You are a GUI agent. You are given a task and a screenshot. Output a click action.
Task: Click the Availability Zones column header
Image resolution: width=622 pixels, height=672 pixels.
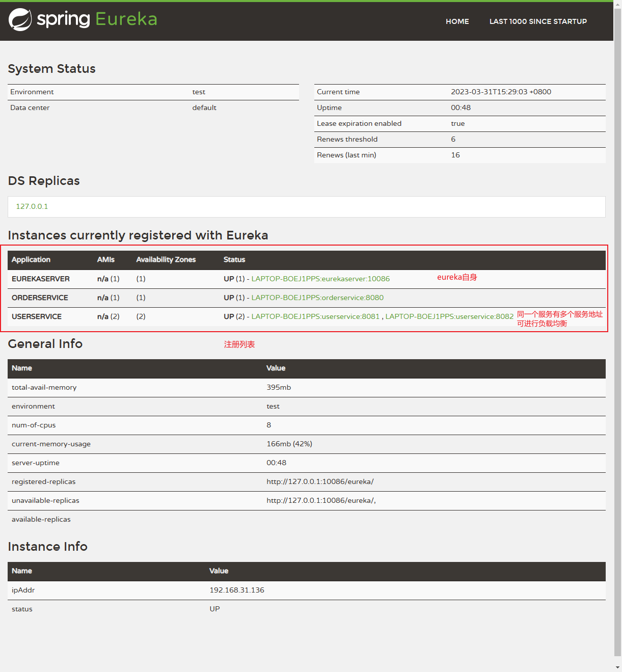[166, 259]
